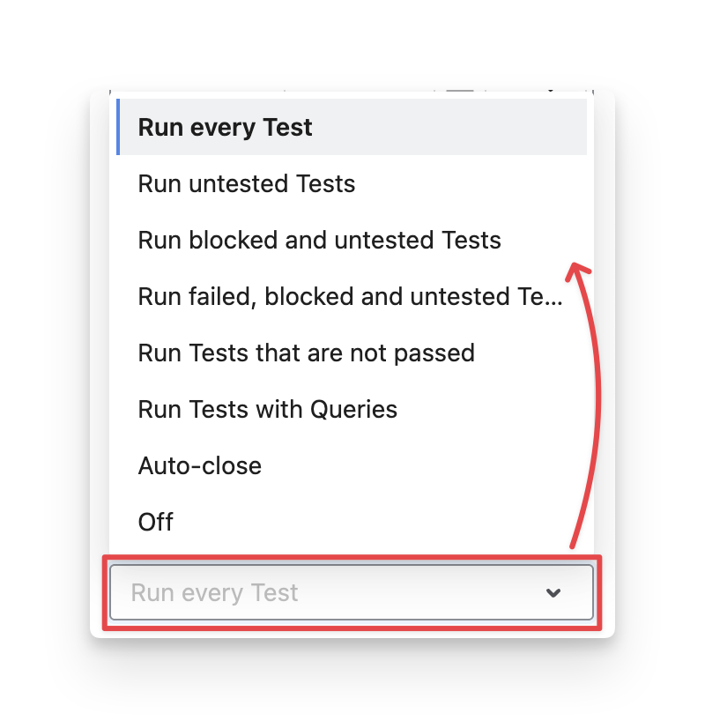Select 'Off' in the dropdown list

156,523
